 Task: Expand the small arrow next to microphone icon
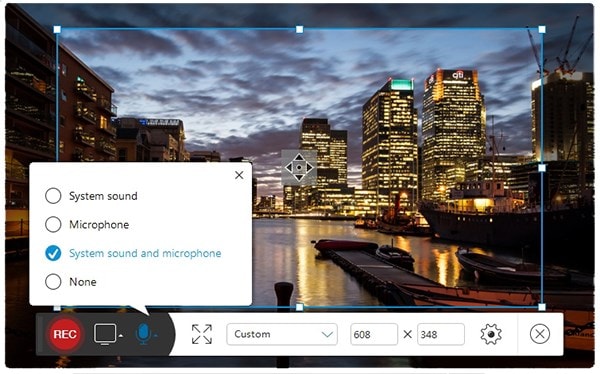155,336
